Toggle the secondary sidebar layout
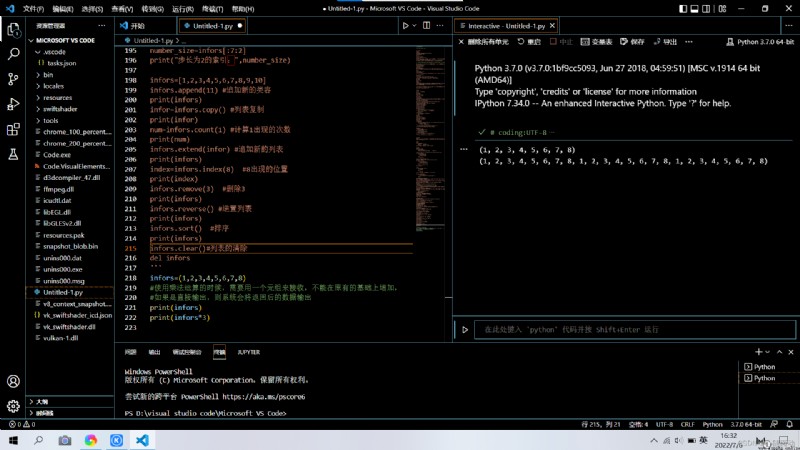 (706, 9)
